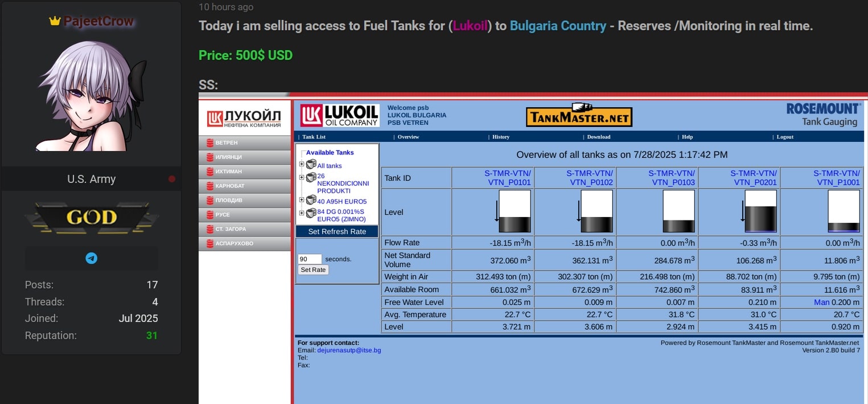Image resolution: width=868 pixels, height=404 pixels.
Task: Expand the 84 DG 0.001%S EURO5 node
Action: [x=302, y=213]
